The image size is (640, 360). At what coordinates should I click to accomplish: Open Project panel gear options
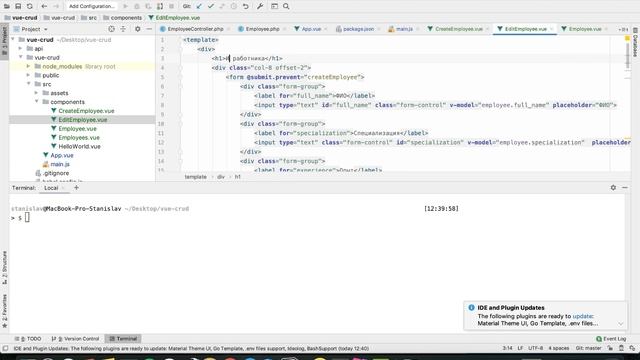pyautogui.click(x=138, y=29)
